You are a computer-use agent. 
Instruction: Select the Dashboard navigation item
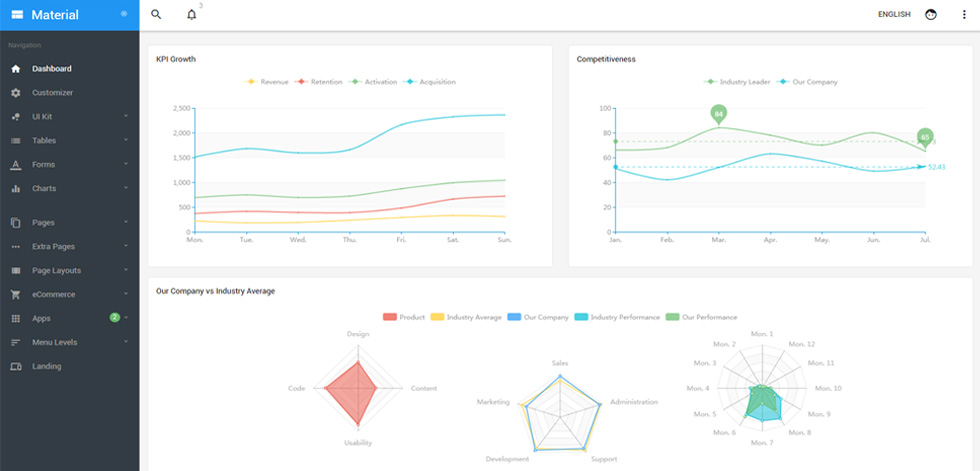point(69,69)
